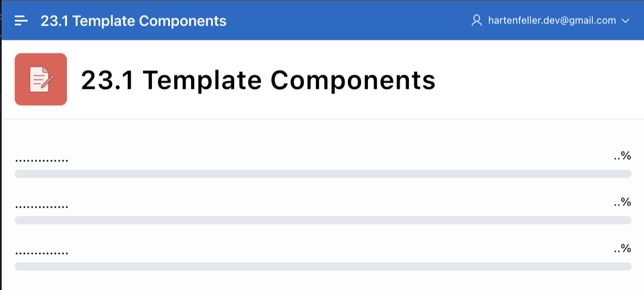Click the middle bar's percentage value
The height and width of the screenshot is (290, 644).
(622, 203)
